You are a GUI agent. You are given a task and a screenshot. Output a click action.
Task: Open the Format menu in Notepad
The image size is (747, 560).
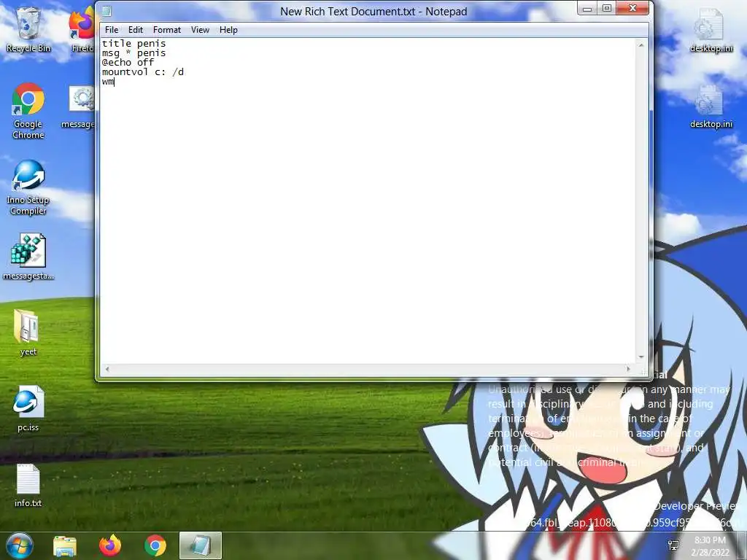tap(167, 29)
